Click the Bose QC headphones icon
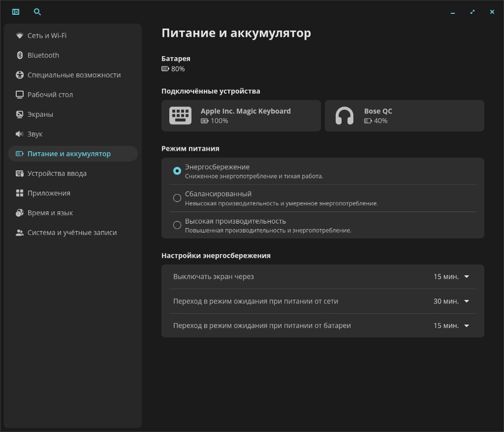504x432 pixels. click(344, 116)
